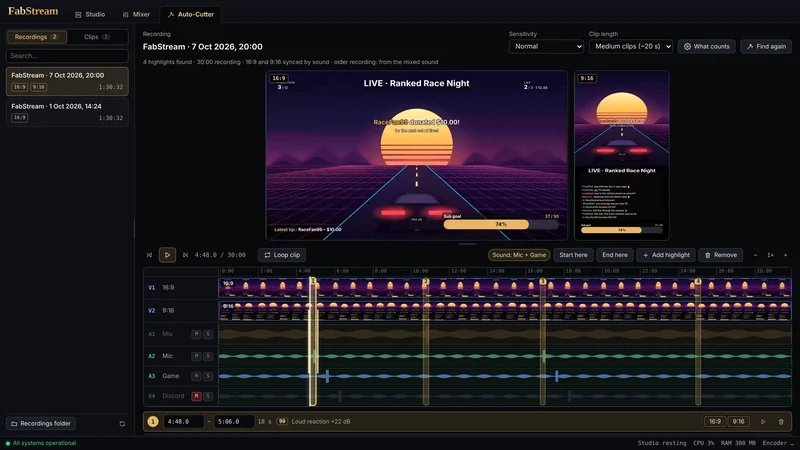Toggle 9:16 export for highlight 1

[x=738, y=421]
